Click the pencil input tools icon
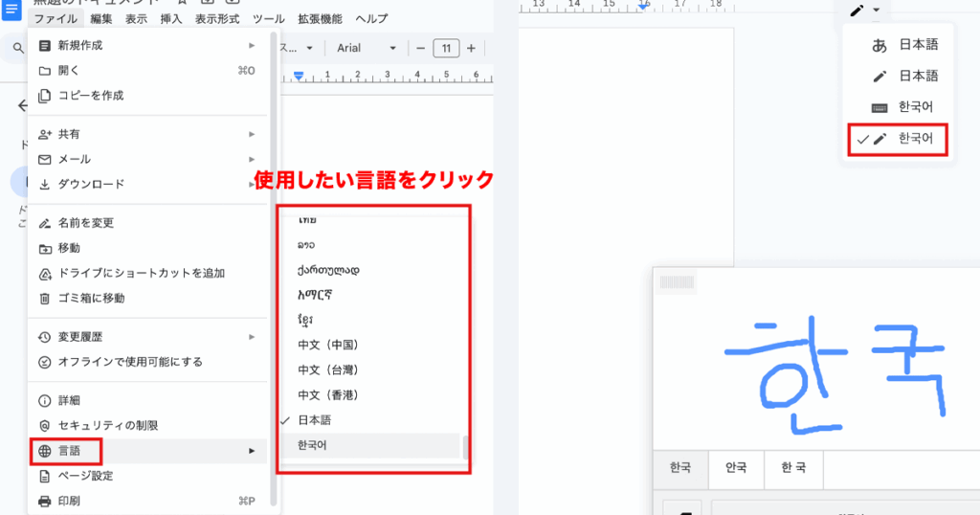 point(857,10)
